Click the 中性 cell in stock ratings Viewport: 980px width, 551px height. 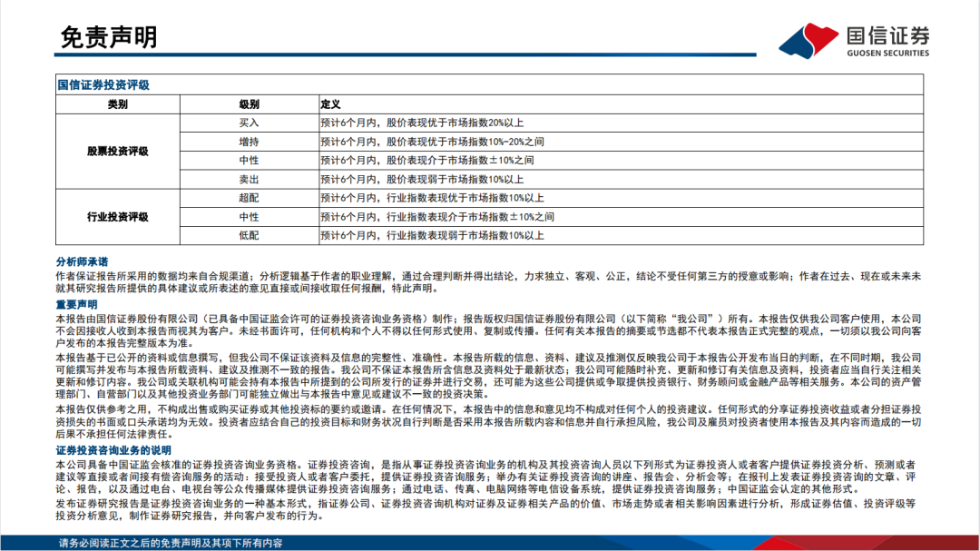pos(249,161)
